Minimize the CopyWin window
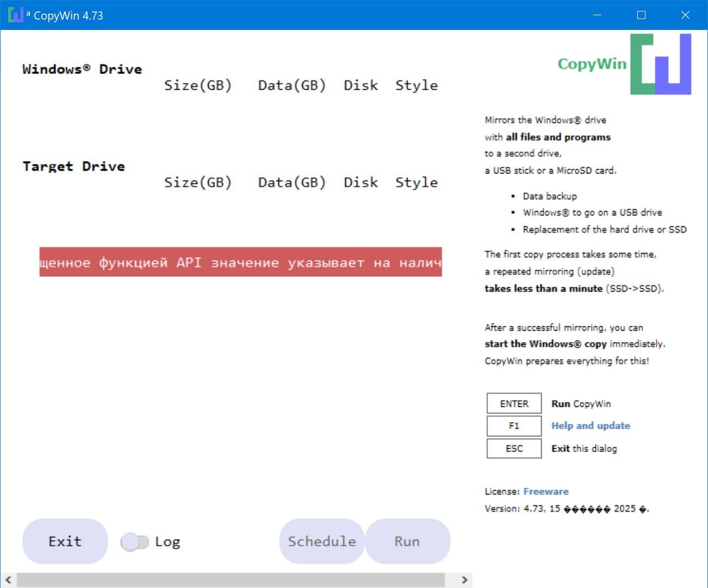 point(597,15)
